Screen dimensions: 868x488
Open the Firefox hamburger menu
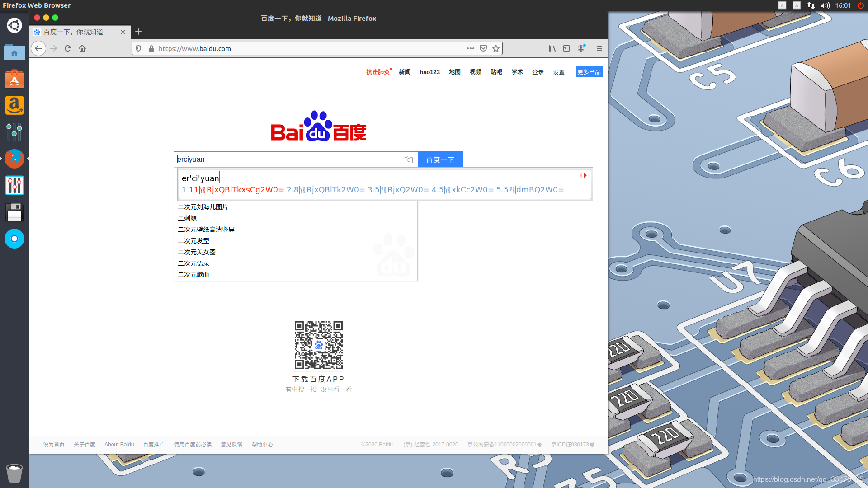(599, 48)
